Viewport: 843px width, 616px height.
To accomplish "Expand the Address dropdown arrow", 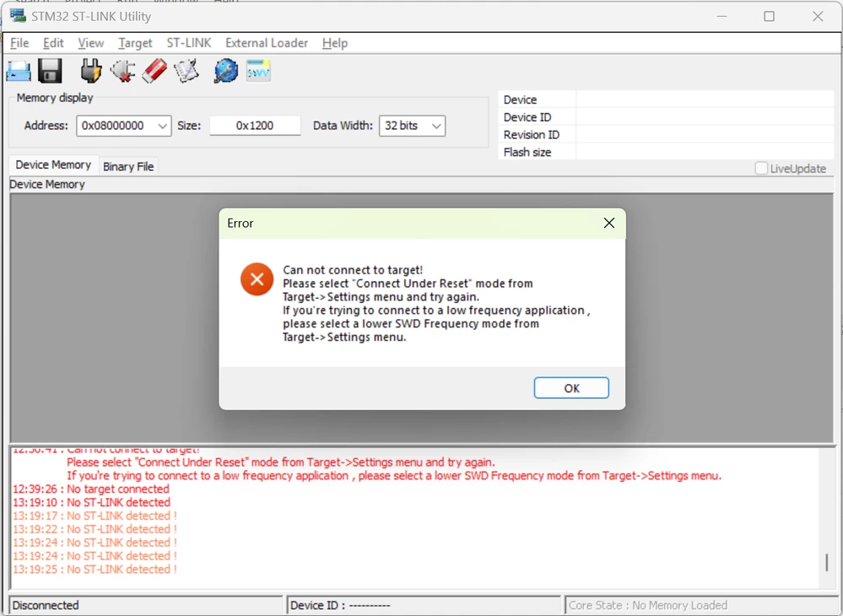I will pos(162,126).
